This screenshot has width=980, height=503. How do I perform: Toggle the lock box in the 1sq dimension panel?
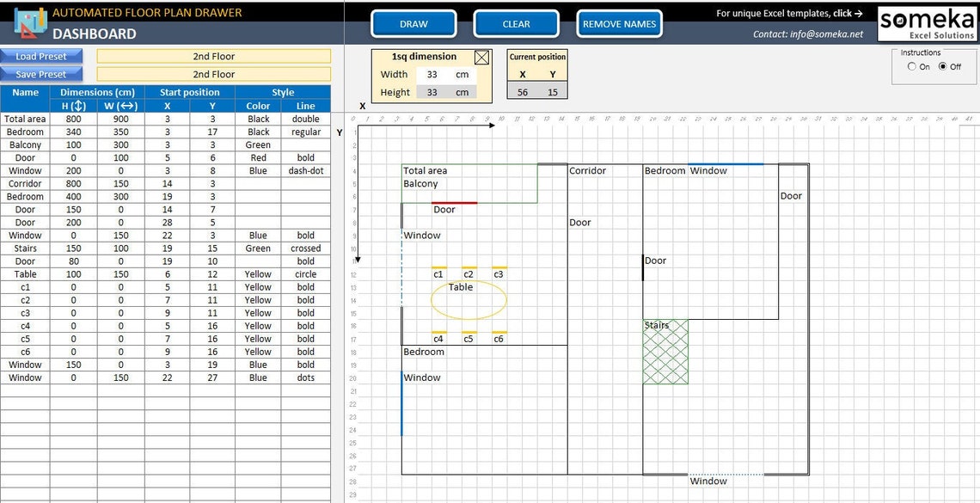[x=481, y=57]
